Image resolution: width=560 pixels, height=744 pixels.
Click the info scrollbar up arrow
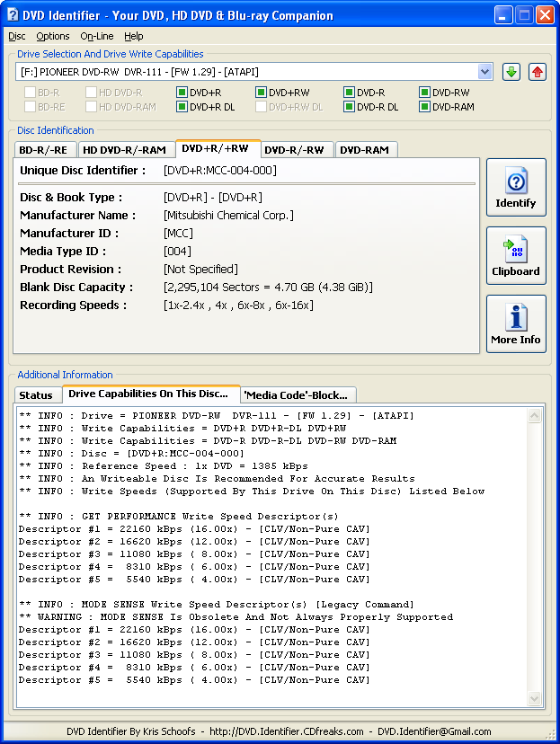coord(534,416)
